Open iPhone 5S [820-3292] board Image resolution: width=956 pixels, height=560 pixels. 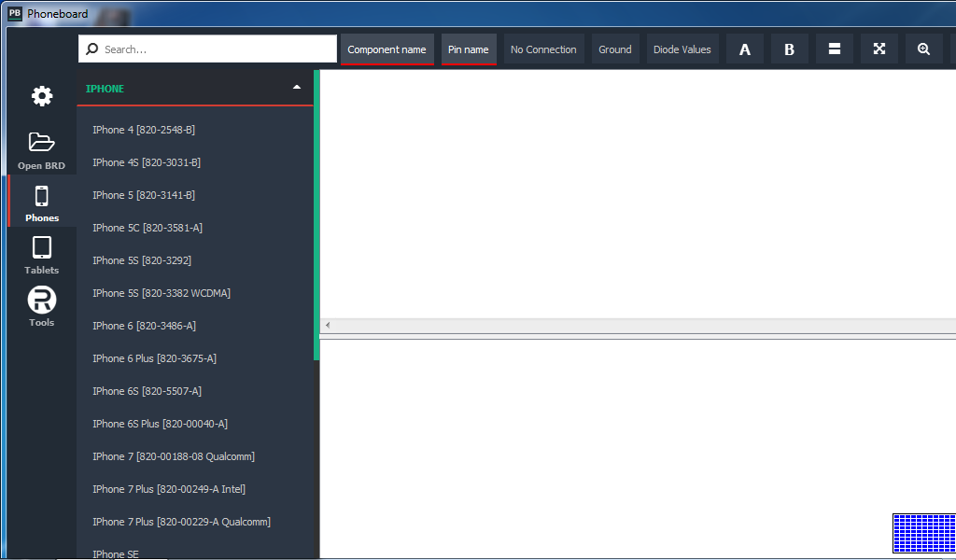point(142,260)
